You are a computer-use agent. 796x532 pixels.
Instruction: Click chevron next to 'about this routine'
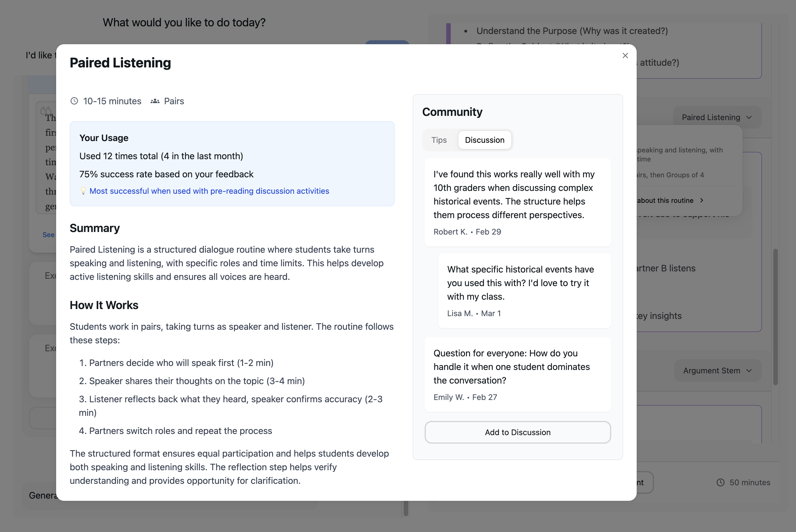tap(702, 201)
